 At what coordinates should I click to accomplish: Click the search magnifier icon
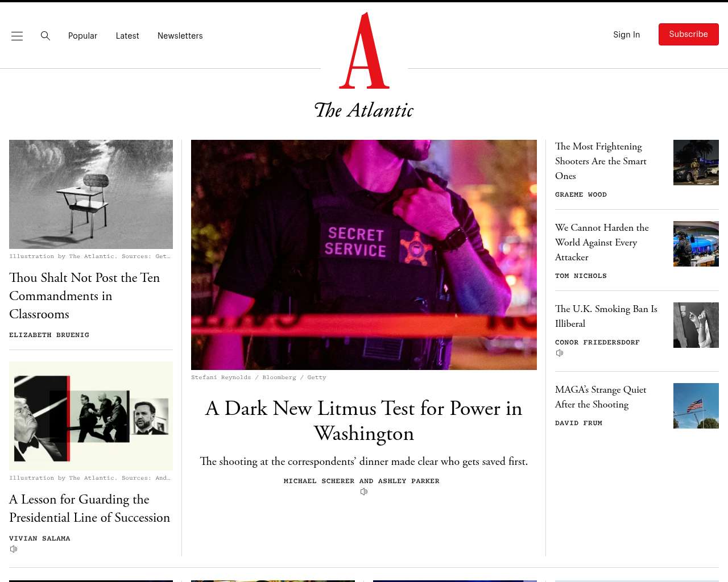pos(45,36)
